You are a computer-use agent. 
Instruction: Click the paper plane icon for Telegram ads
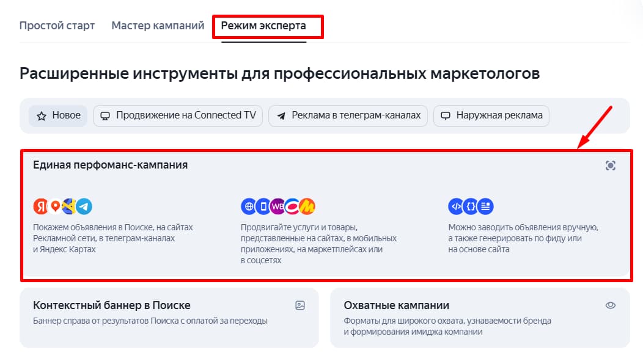281,115
